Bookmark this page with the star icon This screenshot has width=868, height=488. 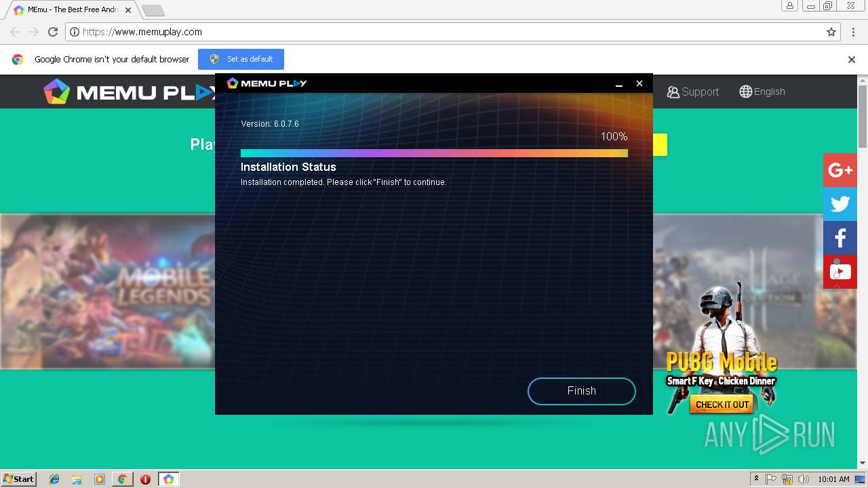pos(831,32)
